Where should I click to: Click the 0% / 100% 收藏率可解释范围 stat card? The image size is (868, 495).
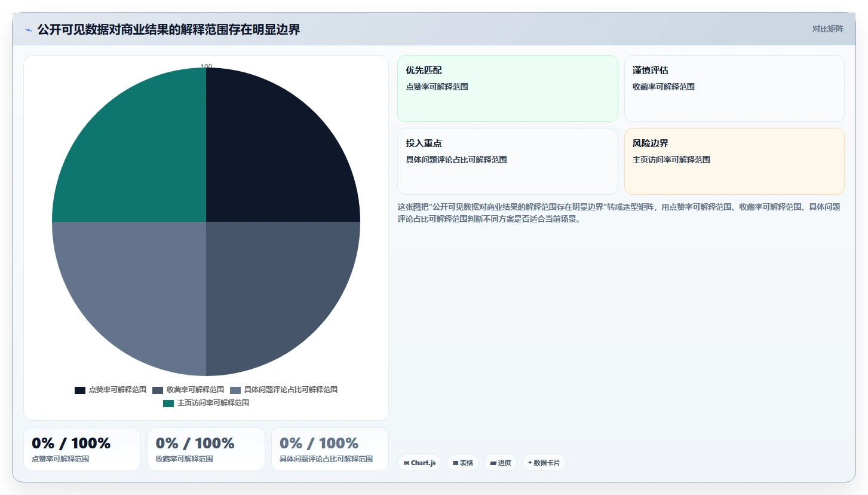206,449
